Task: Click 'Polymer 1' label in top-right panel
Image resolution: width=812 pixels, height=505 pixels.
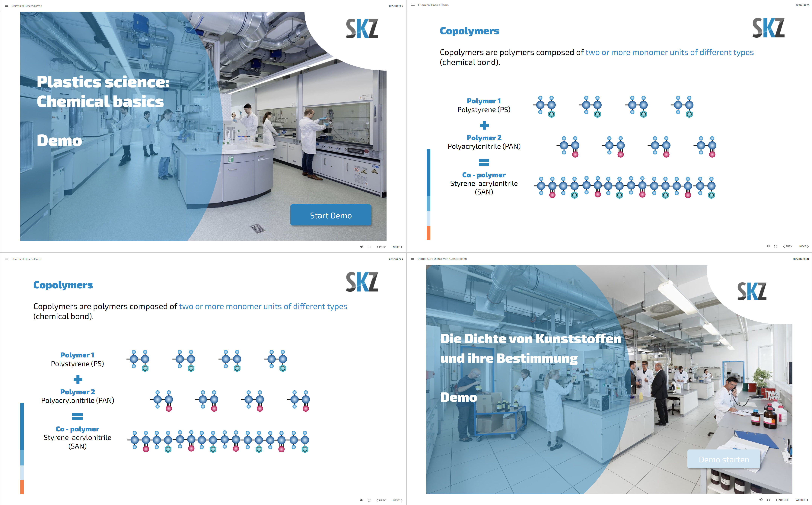Action: tap(484, 101)
